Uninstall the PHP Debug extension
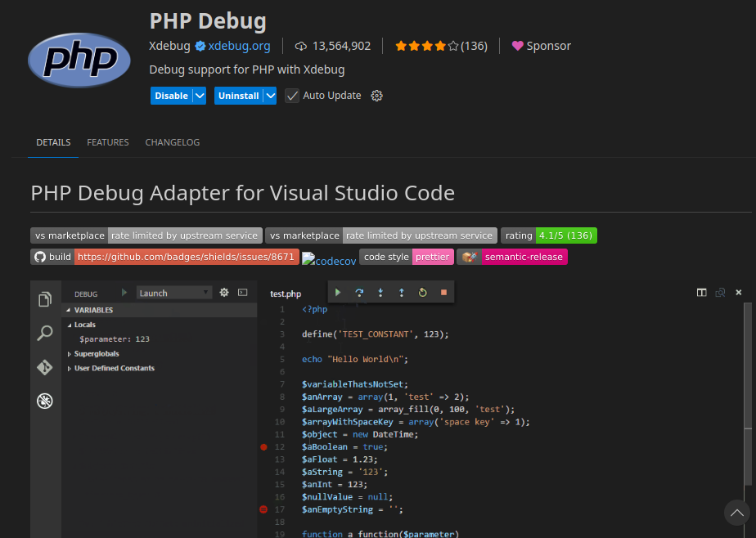 [x=239, y=96]
